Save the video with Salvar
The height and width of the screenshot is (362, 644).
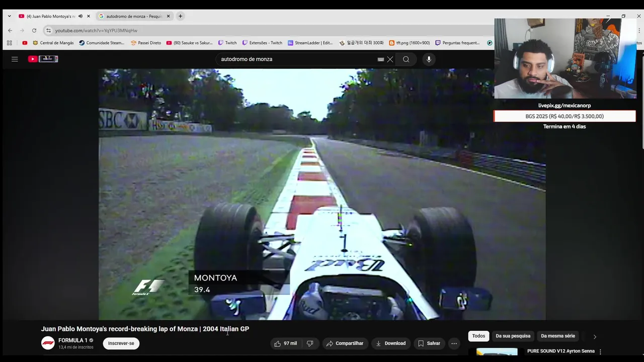click(429, 343)
